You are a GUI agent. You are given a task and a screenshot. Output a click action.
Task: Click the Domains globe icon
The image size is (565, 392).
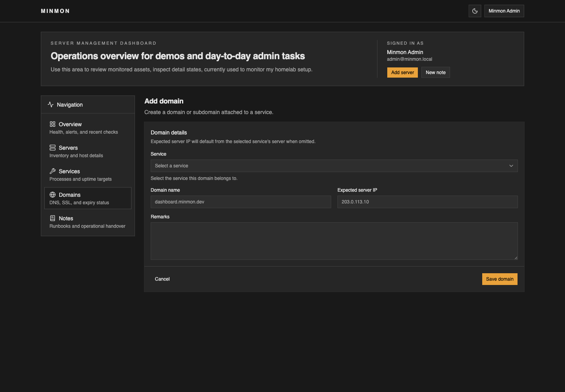click(x=53, y=195)
